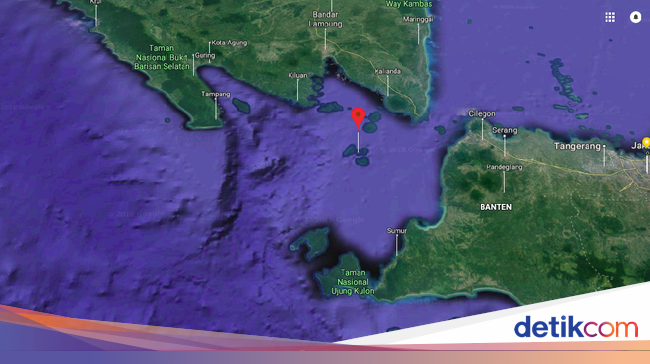Select the Bandar Lampung place label

click(325, 19)
